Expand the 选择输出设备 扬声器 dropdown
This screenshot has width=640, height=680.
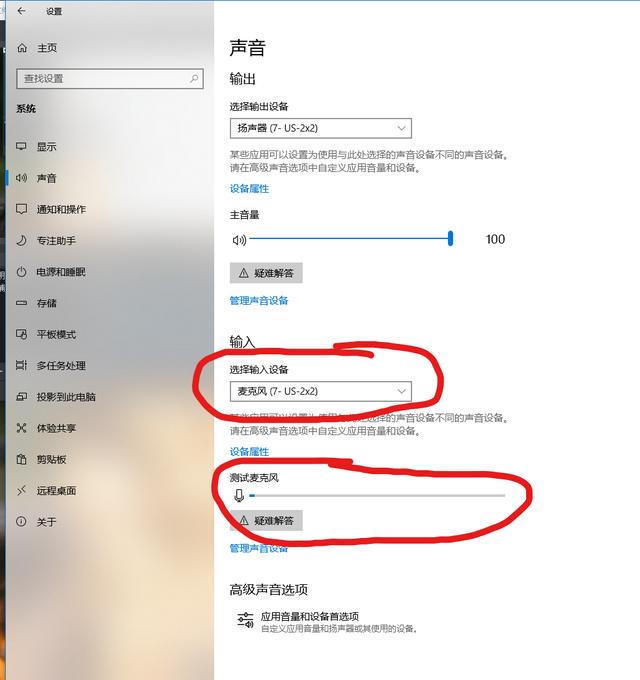321,128
